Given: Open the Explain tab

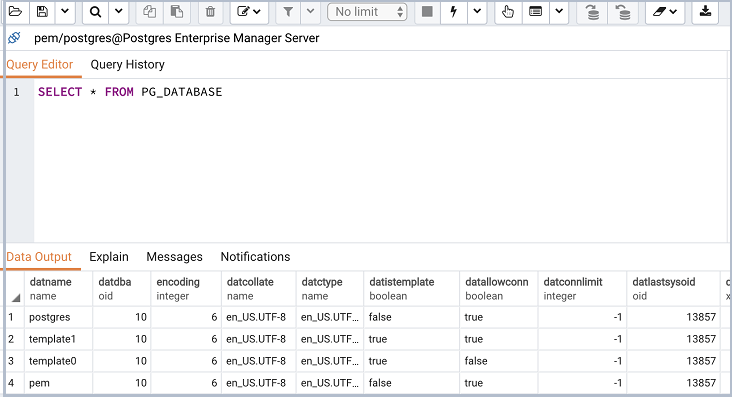Looking at the screenshot, I should [109, 257].
